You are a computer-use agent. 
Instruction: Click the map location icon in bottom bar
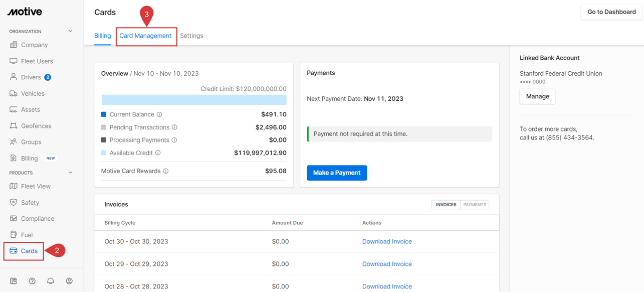click(x=14, y=281)
